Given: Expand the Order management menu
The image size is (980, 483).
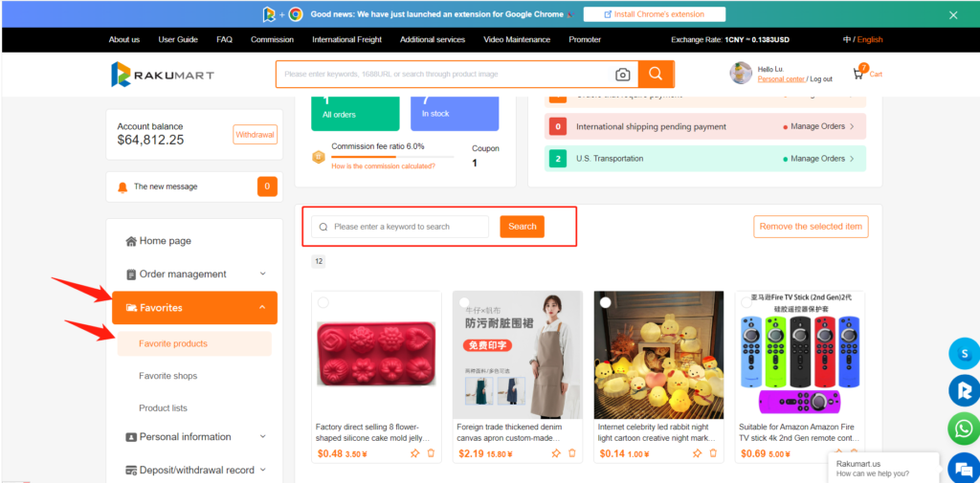Looking at the screenshot, I should coord(263,274).
